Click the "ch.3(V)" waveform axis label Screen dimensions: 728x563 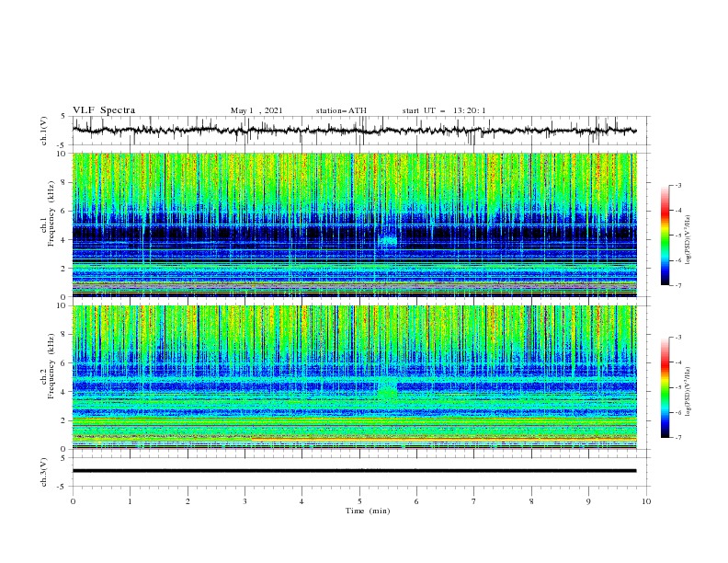coord(44,472)
